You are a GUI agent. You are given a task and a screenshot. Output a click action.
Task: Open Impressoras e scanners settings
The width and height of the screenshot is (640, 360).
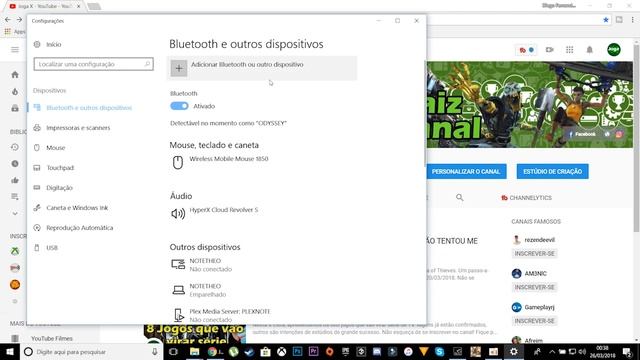[x=78, y=128]
